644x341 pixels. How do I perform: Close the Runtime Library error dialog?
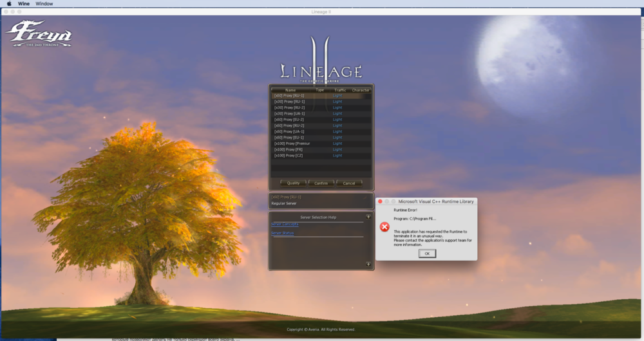tap(380, 201)
